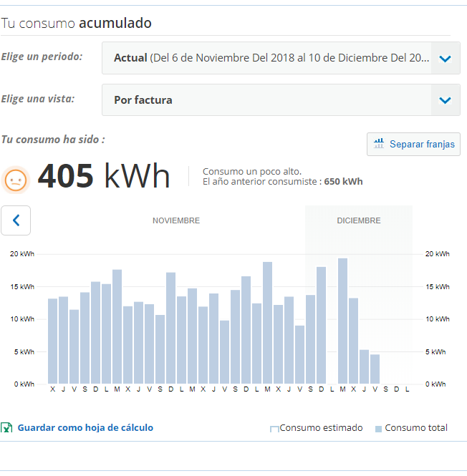Click the 405 kWh consumption total
Viewport: 467px width, 476px height.
pos(103,176)
